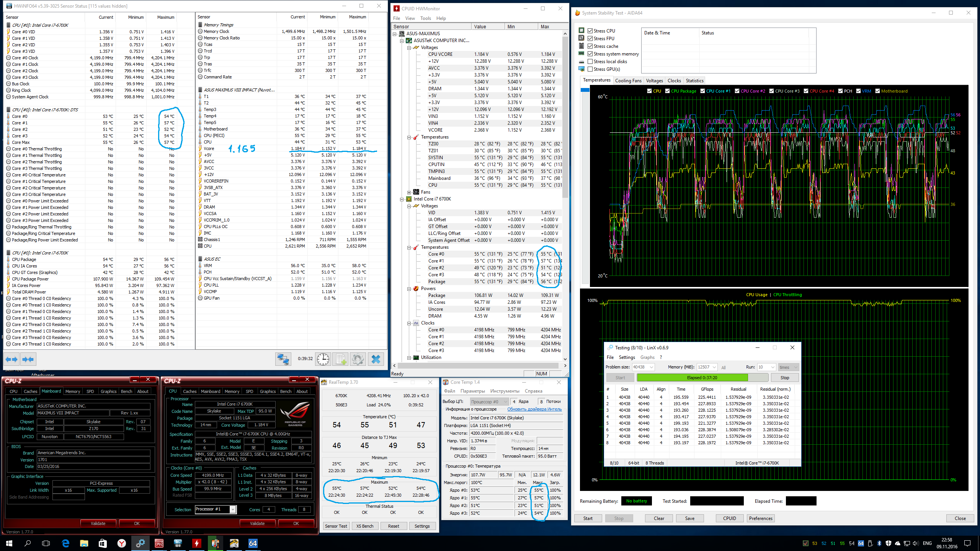The width and height of the screenshot is (980, 551).
Task: Reset the HWiNFO clock timer icon
Action: coord(323,359)
